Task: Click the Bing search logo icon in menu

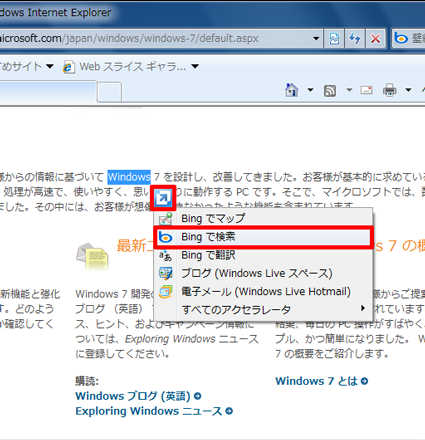Action: [165, 237]
